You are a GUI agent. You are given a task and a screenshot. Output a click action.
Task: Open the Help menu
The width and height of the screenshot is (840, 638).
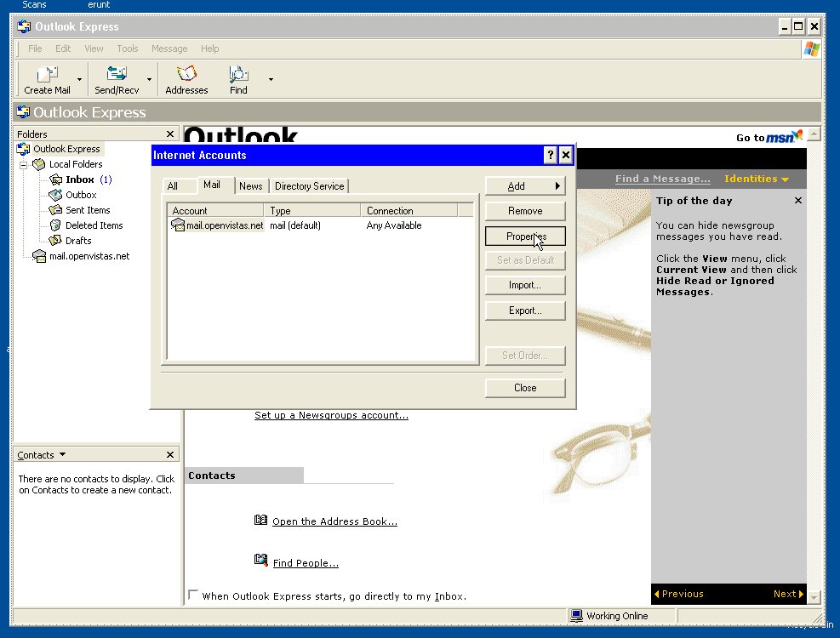coord(210,48)
